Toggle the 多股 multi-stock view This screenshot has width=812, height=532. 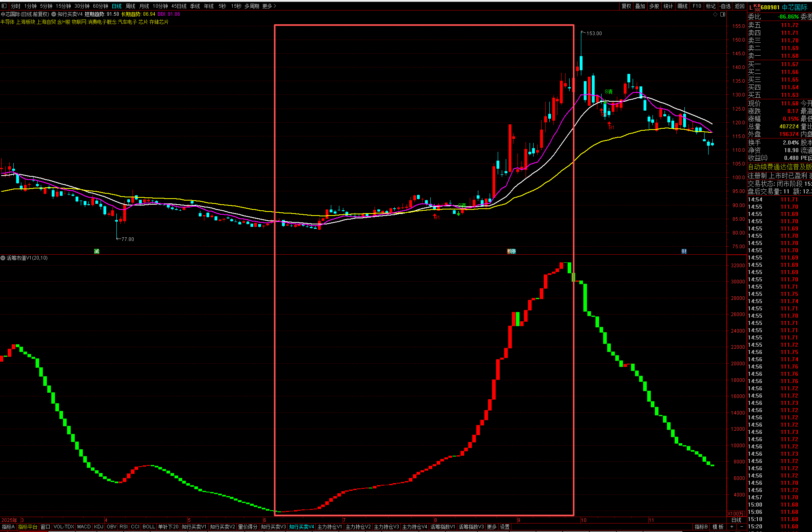(654, 6)
